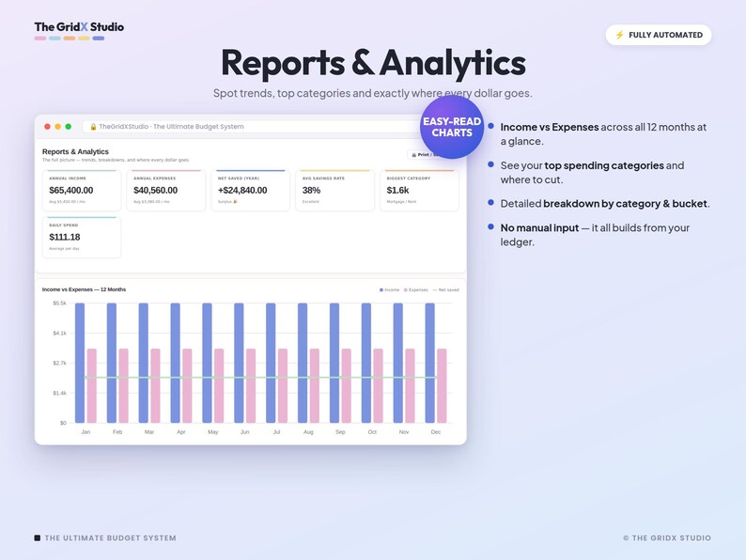This screenshot has height=560, width=746.
Task: Click the pink Expenses legend marker
Action: [x=406, y=289]
